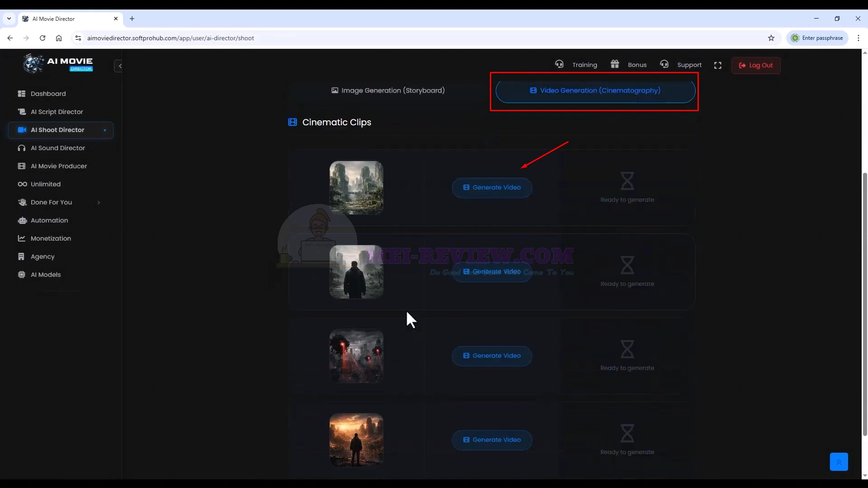Generate Video for the hooded man clip
The height and width of the screenshot is (488, 868).
point(492,271)
